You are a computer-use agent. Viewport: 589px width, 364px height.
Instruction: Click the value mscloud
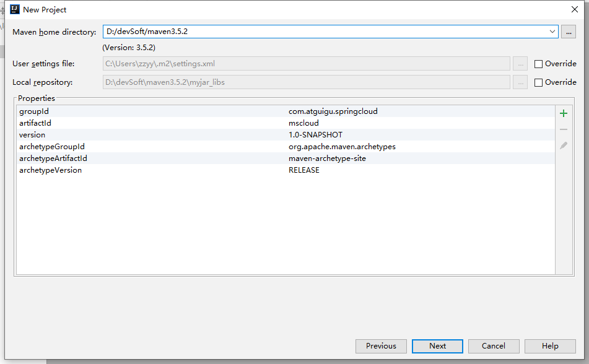pyautogui.click(x=303, y=123)
